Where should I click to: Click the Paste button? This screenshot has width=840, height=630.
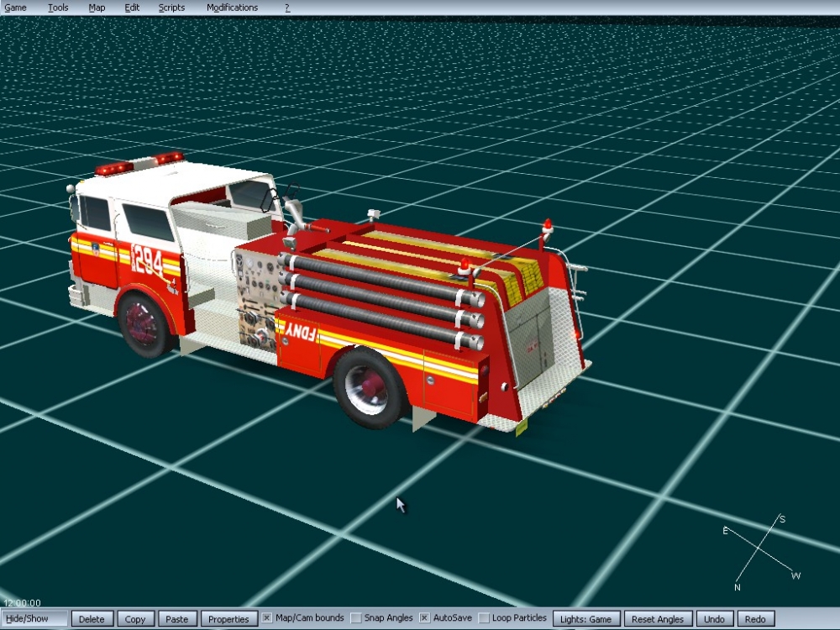[x=177, y=619]
